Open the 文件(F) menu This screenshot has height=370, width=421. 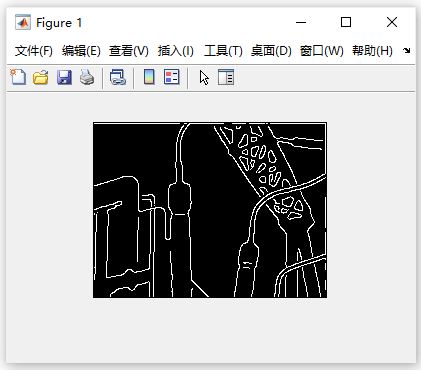[34, 51]
